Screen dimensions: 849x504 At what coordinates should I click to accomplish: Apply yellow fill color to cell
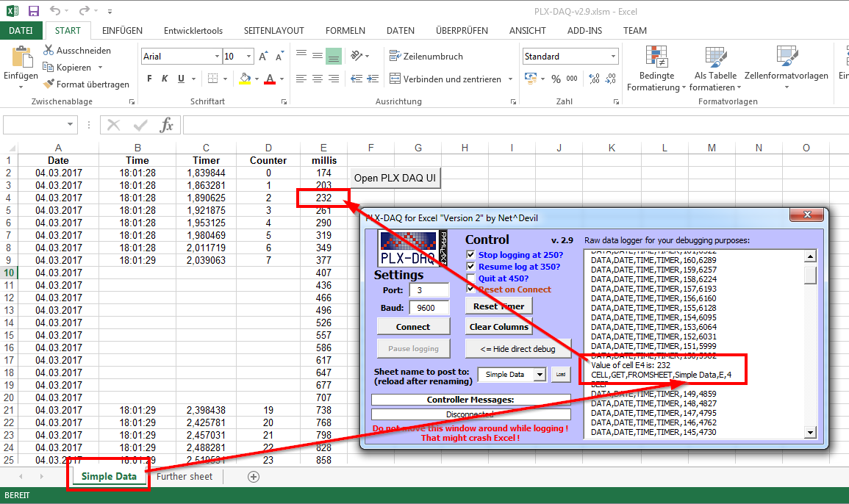246,79
